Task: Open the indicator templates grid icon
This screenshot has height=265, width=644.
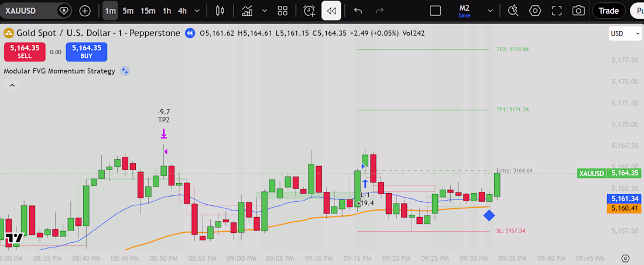Action: [x=283, y=11]
